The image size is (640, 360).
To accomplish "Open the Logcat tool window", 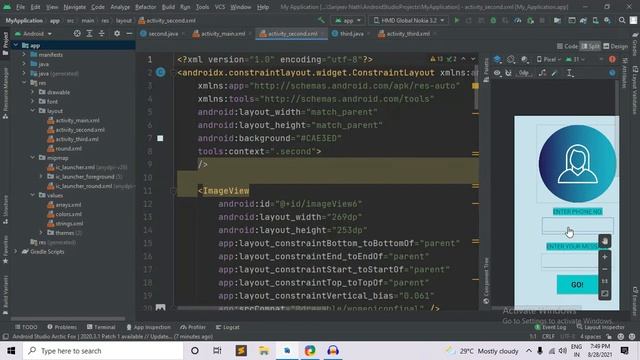I will 227,327.
